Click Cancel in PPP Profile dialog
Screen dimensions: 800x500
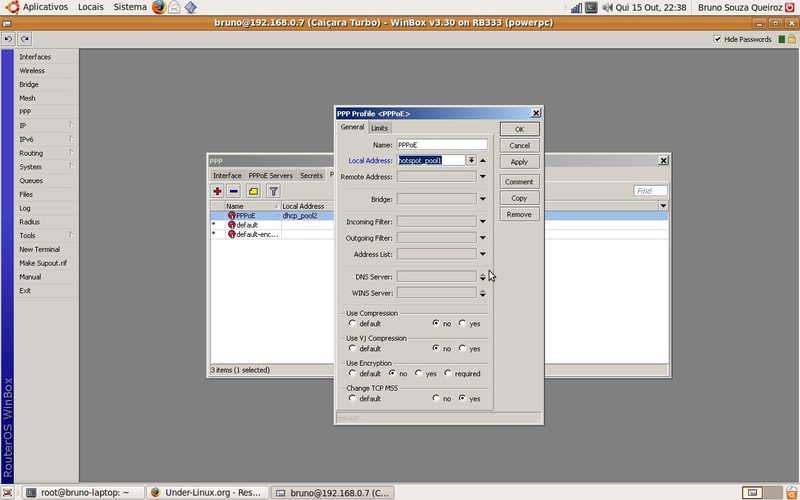pyautogui.click(x=519, y=145)
